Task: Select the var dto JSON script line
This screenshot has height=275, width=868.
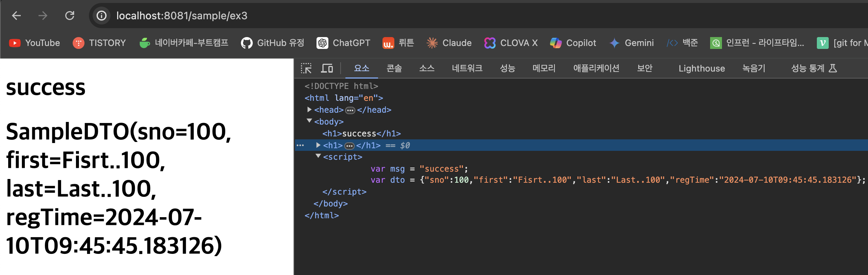Action: (x=618, y=180)
